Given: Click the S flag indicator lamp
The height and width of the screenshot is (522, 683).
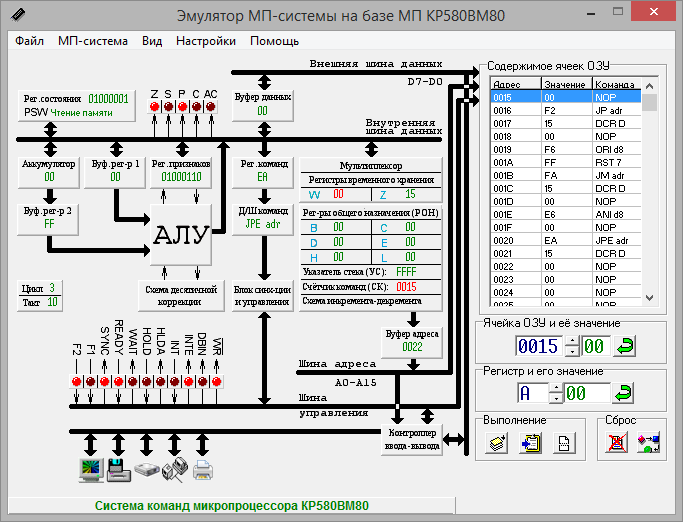Looking at the screenshot, I should (x=168, y=106).
